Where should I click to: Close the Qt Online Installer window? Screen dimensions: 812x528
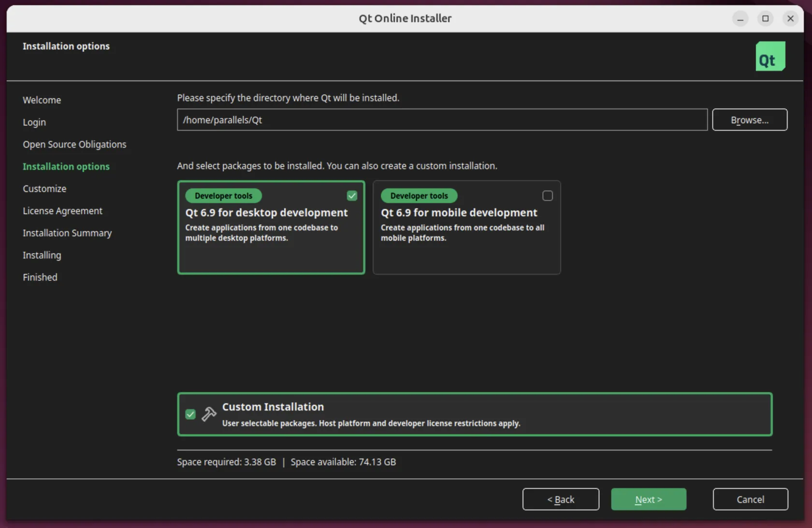point(790,18)
